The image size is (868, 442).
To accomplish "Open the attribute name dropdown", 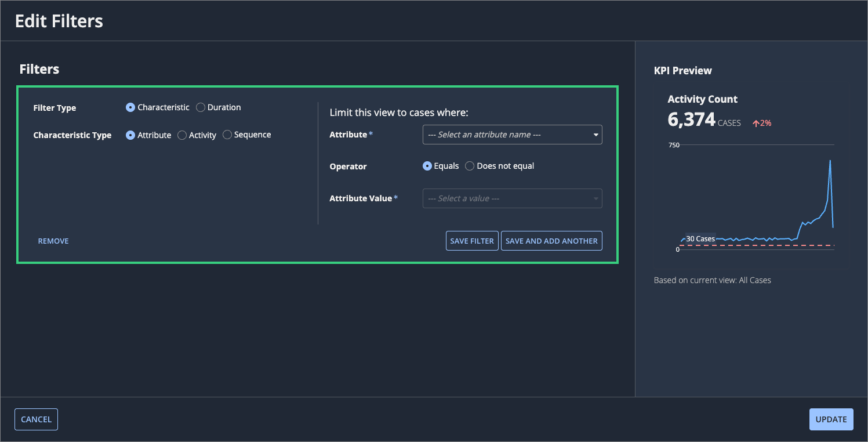I will click(x=513, y=135).
